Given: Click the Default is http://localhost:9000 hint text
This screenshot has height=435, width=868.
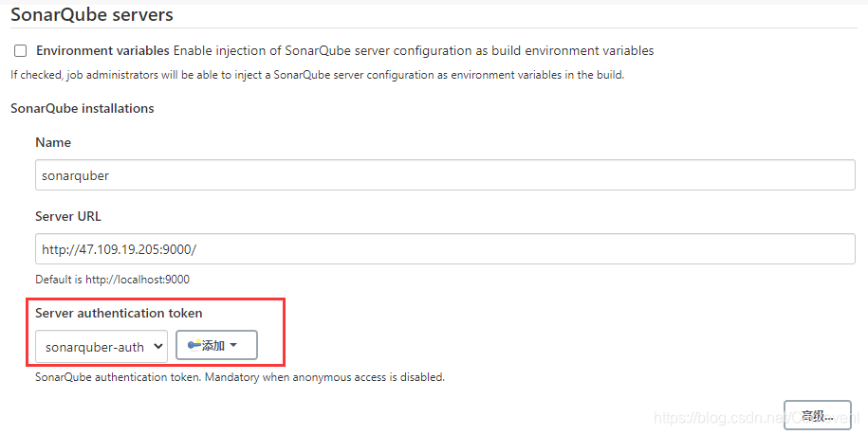Looking at the screenshot, I should pyautogui.click(x=112, y=280).
